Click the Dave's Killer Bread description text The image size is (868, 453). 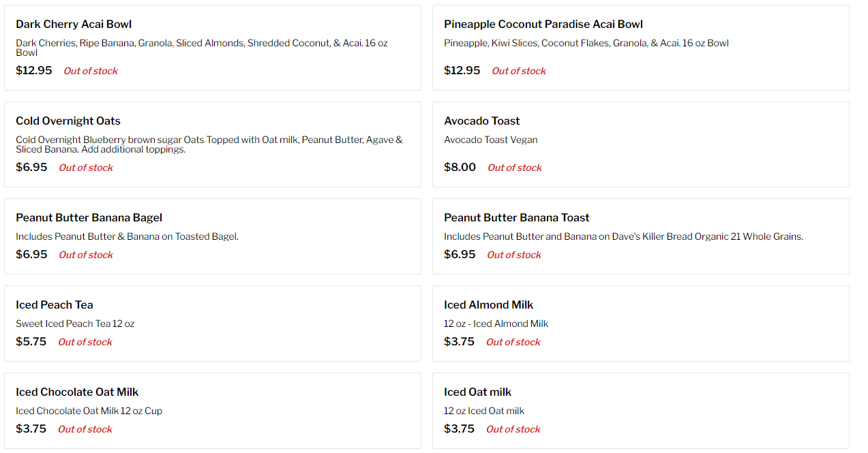(623, 237)
